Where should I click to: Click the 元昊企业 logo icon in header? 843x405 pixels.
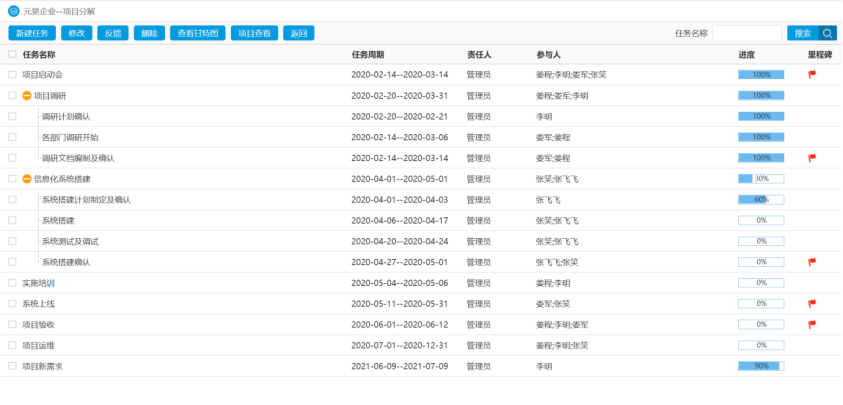pyautogui.click(x=13, y=10)
